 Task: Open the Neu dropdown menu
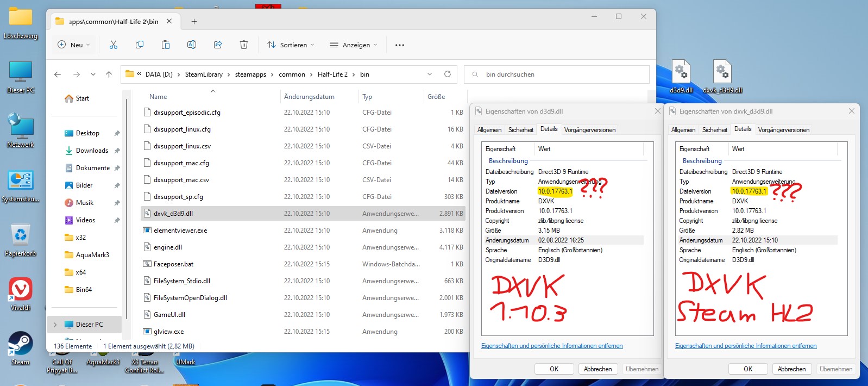(x=74, y=45)
